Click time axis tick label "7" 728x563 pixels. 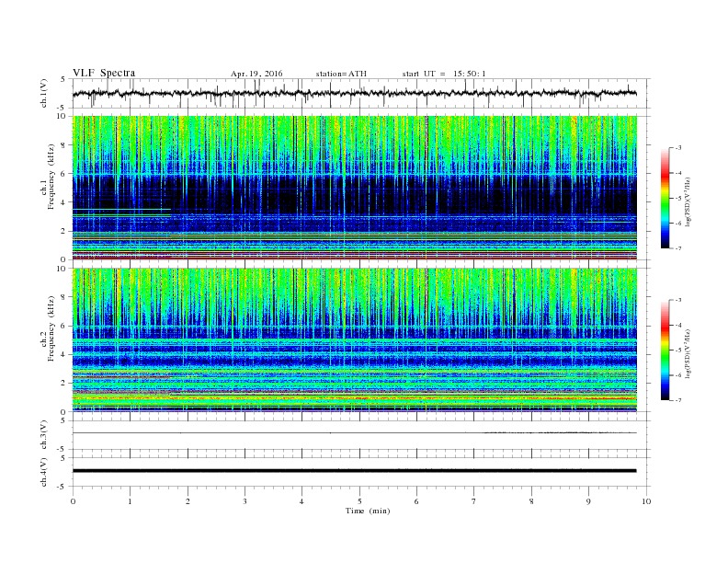click(474, 501)
